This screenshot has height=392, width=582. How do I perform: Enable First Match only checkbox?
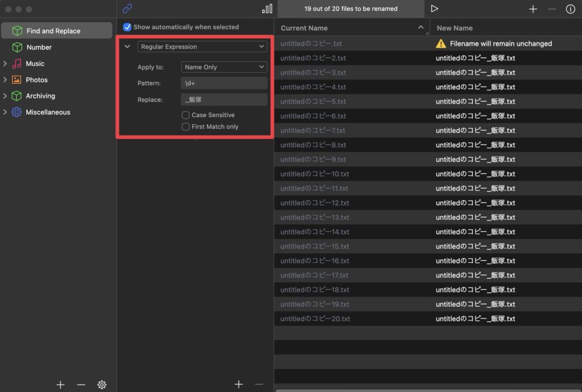(x=185, y=127)
